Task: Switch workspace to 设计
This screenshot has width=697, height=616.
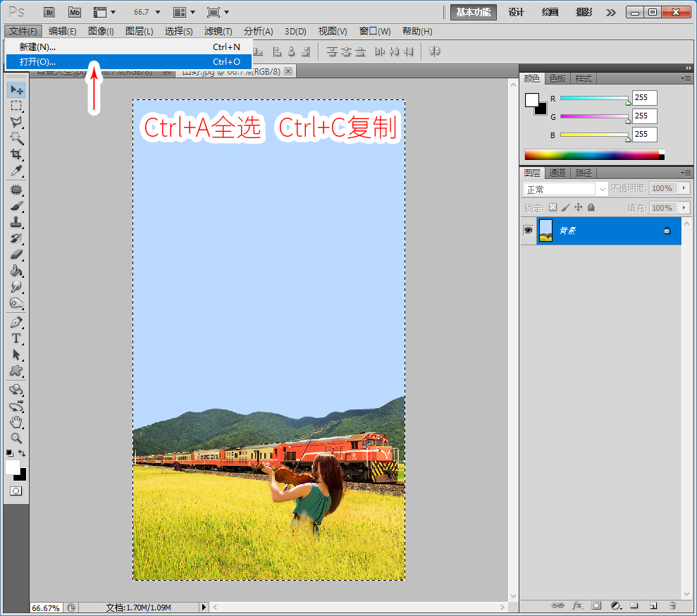Action: [516, 12]
